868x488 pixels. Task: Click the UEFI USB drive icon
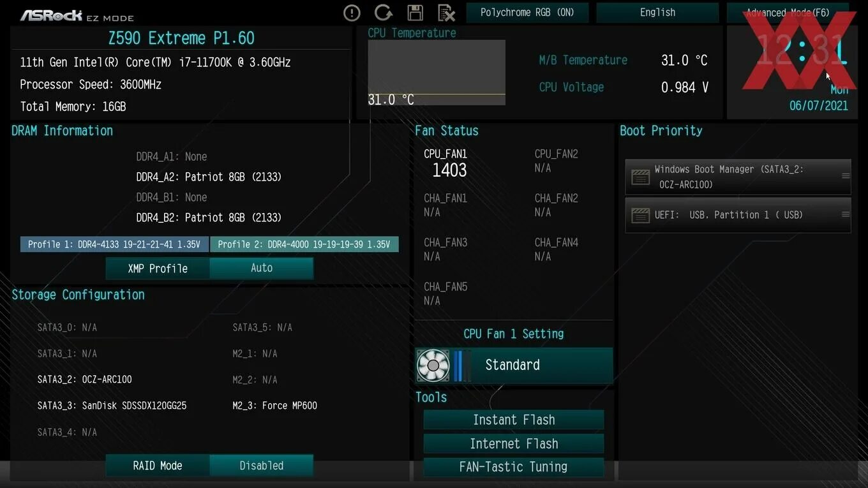pyautogui.click(x=640, y=215)
